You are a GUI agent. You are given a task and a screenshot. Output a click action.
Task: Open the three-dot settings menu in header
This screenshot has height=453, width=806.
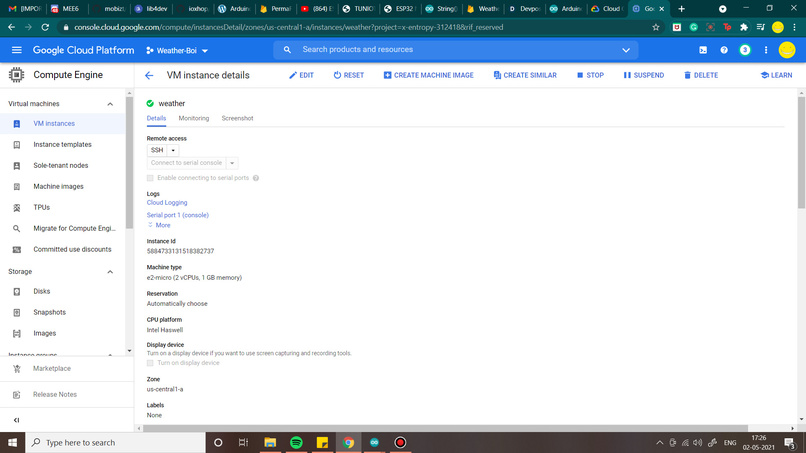tap(766, 50)
